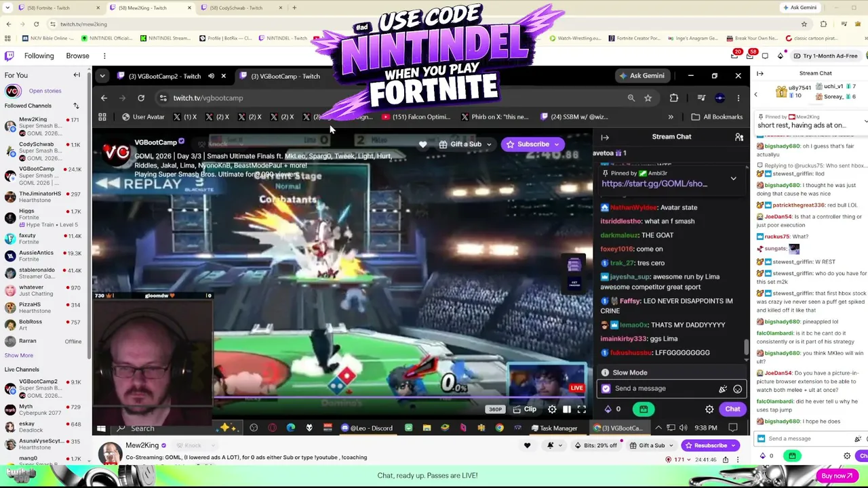Open the Browse tab on Twitch
The width and height of the screenshot is (868, 488).
pos(77,56)
